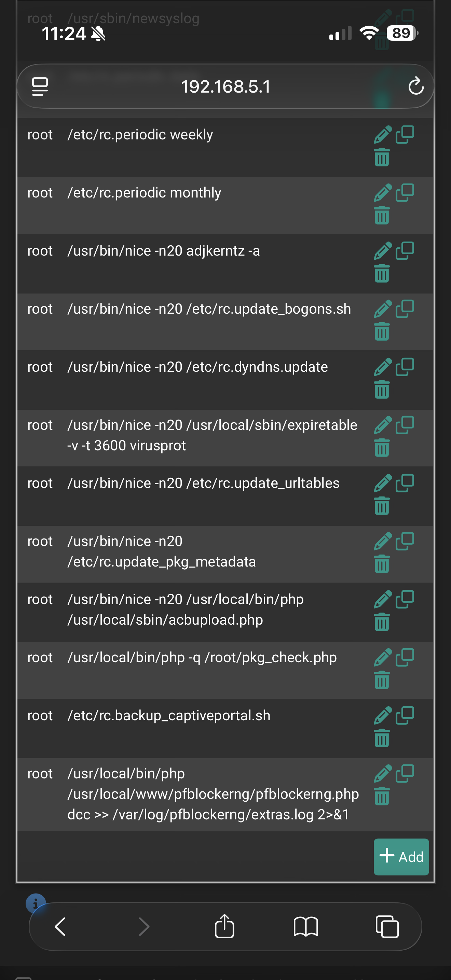Copy the pfblockerng.php cron entry
The image size is (451, 980).
point(405,773)
